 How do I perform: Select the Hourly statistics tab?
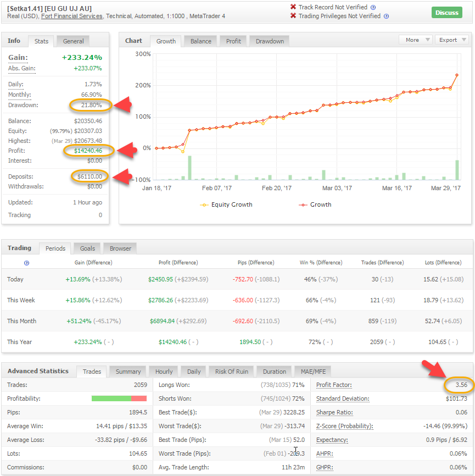pos(164,372)
